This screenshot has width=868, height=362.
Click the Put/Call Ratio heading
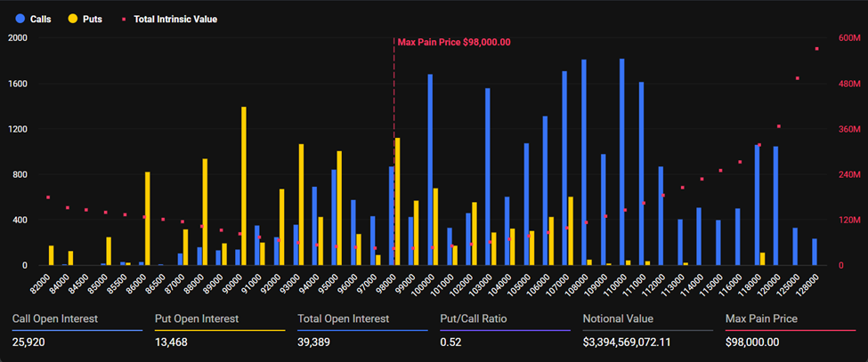click(474, 319)
